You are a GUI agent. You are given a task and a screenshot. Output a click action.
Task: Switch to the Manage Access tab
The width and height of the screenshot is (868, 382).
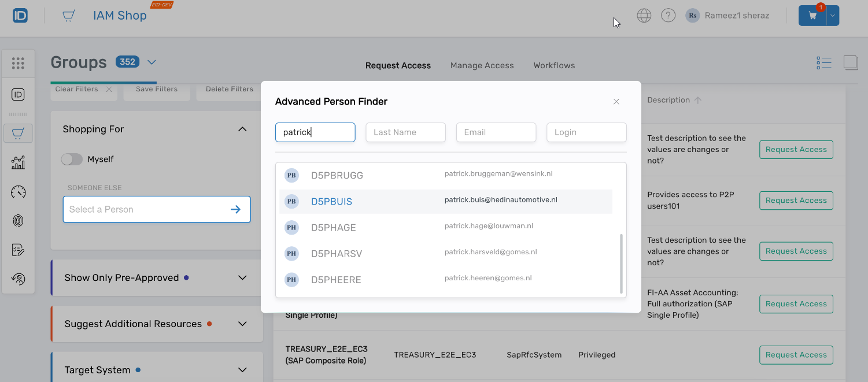point(482,65)
